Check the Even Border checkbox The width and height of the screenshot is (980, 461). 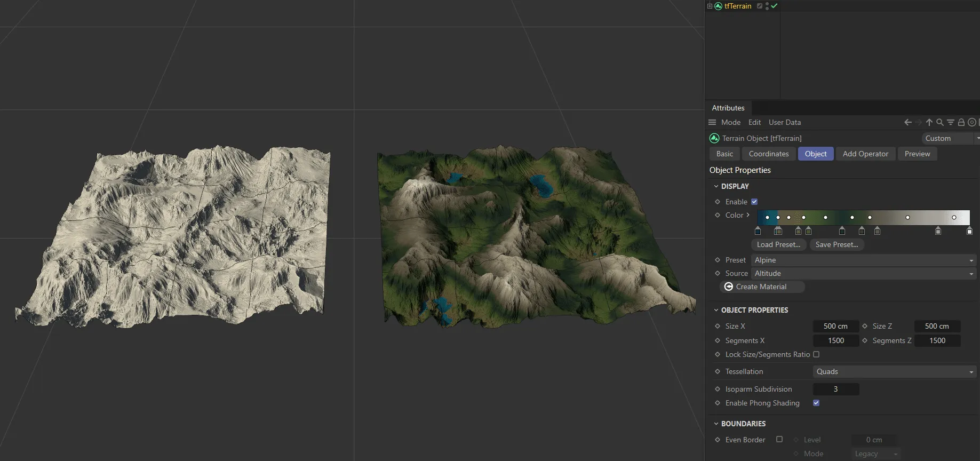pos(779,439)
